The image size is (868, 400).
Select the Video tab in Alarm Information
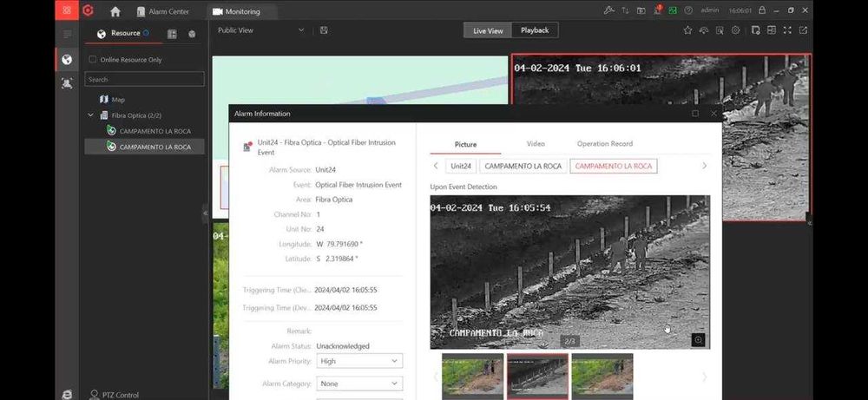pos(536,144)
